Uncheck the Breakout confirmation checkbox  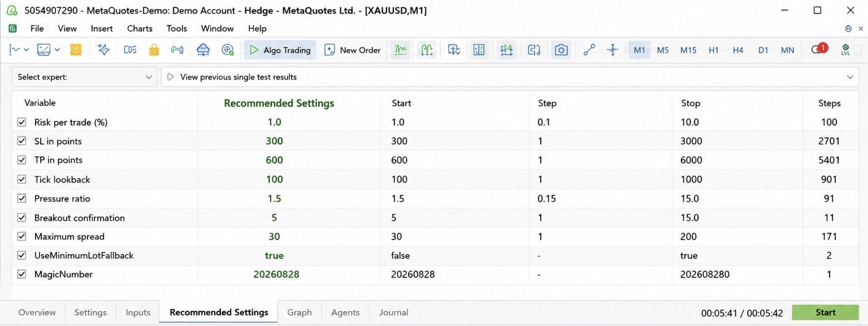tap(22, 218)
